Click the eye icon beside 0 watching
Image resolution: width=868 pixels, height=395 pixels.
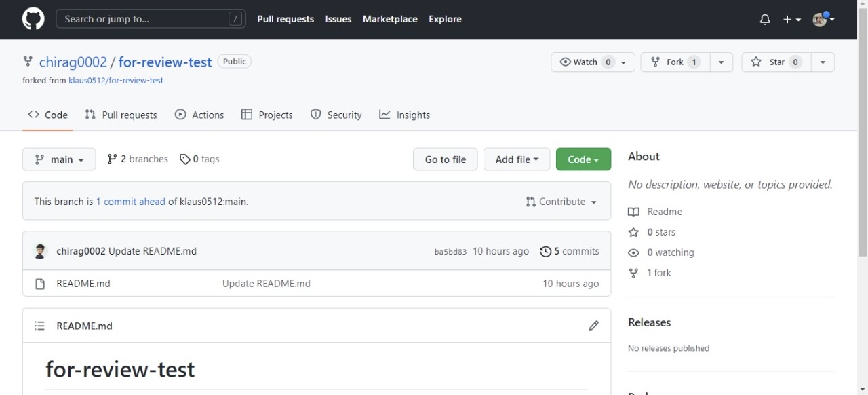coord(633,252)
